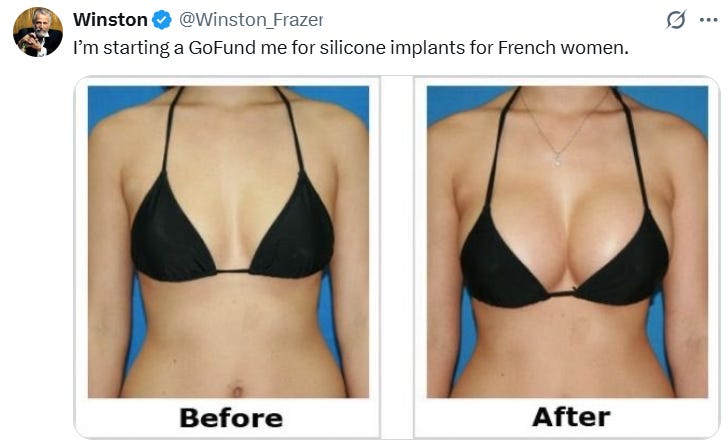This screenshot has height=442, width=728.
Task: Open the three-dot more options menu
Action: 708,20
